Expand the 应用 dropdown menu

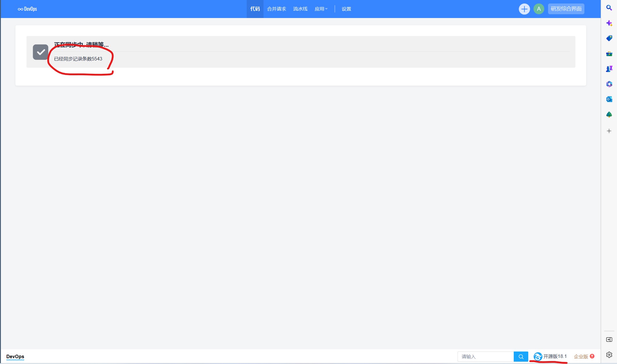click(x=321, y=9)
